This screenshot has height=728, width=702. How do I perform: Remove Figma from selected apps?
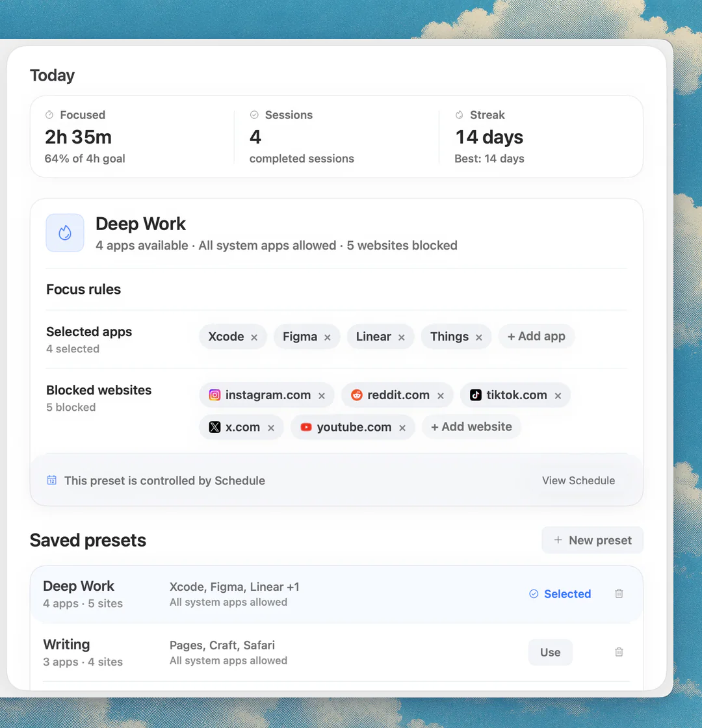(328, 337)
